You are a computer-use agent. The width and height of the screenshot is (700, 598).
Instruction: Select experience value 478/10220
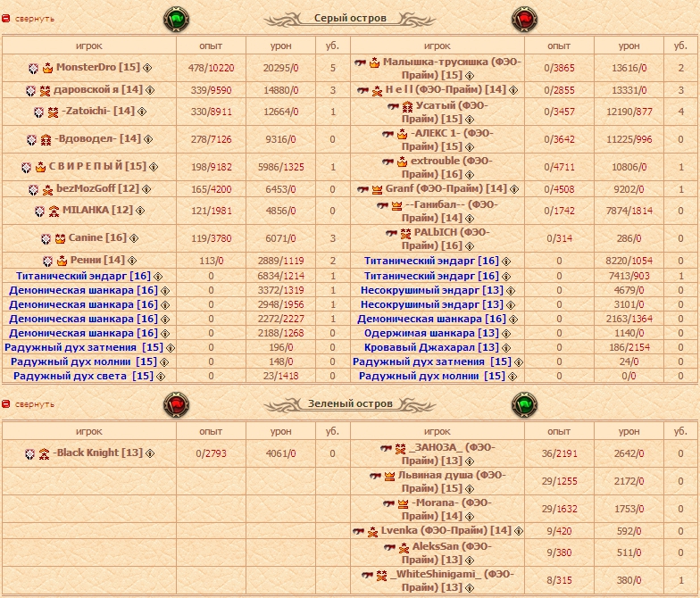click(x=211, y=68)
